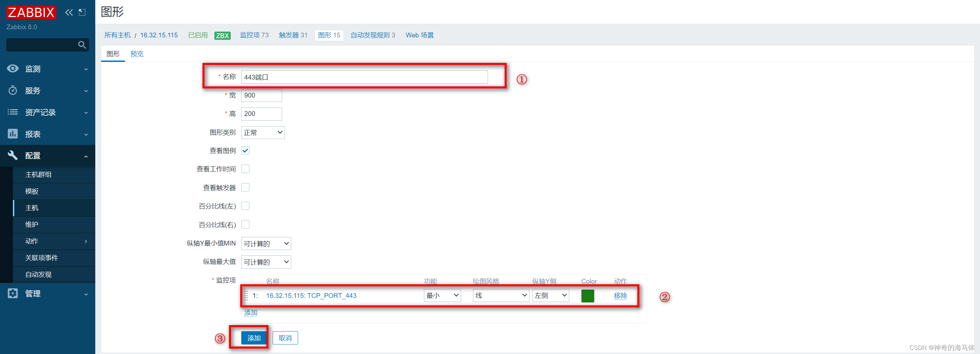
Task: Open the 监控项 73 link
Action: tap(254, 35)
